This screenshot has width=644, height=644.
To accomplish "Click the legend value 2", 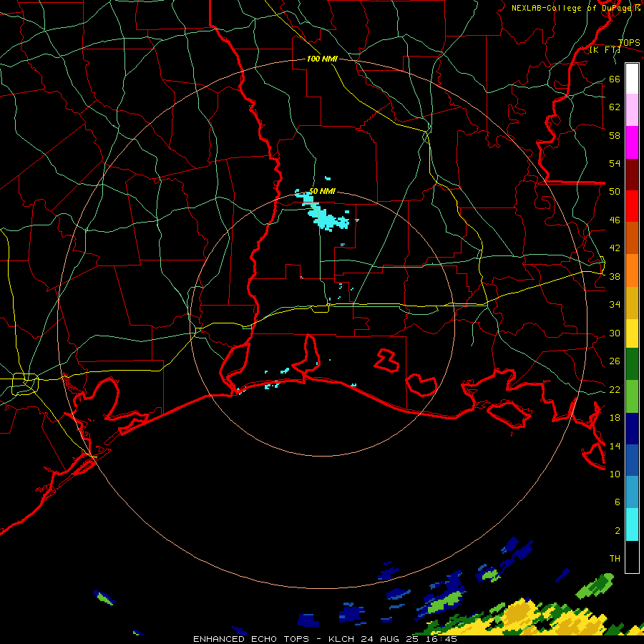I will pos(618,531).
